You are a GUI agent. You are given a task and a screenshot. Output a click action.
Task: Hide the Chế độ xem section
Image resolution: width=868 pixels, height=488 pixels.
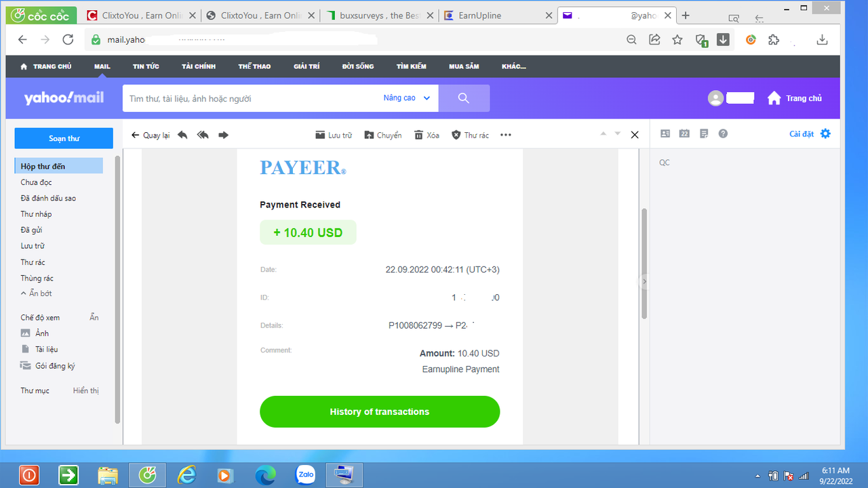click(x=94, y=317)
